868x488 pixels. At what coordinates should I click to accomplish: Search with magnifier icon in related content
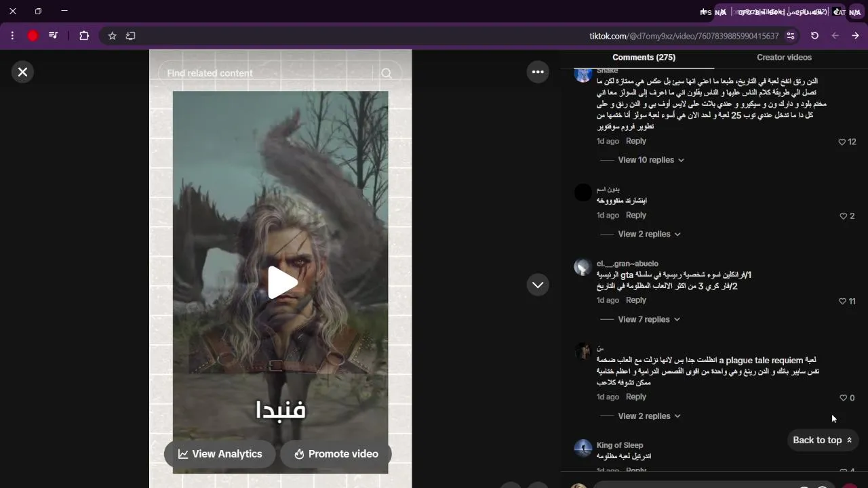387,73
